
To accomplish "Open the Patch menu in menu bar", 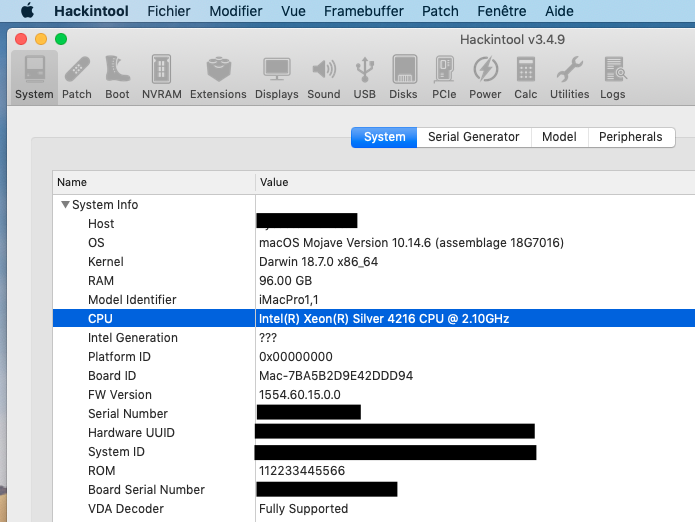I will tap(440, 11).
